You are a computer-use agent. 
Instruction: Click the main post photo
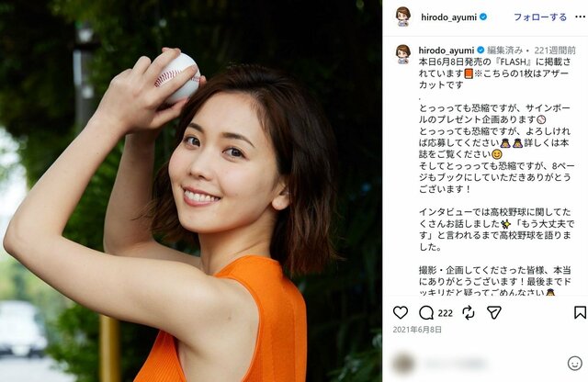pyautogui.click(x=191, y=191)
